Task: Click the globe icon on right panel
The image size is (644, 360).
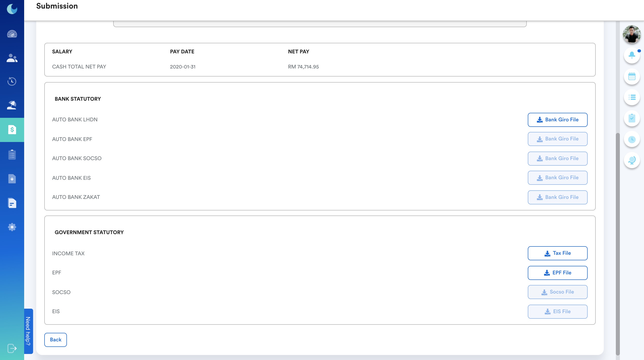Action: pyautogui.click(x=632, y=160)
